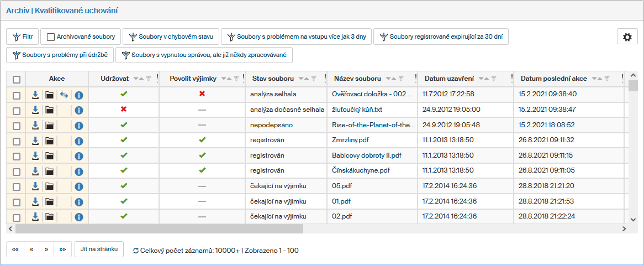The width and height of the screenshot is (644, 265).
Task: Click the blue arrows icon in the first row
Action: [64, 95]
